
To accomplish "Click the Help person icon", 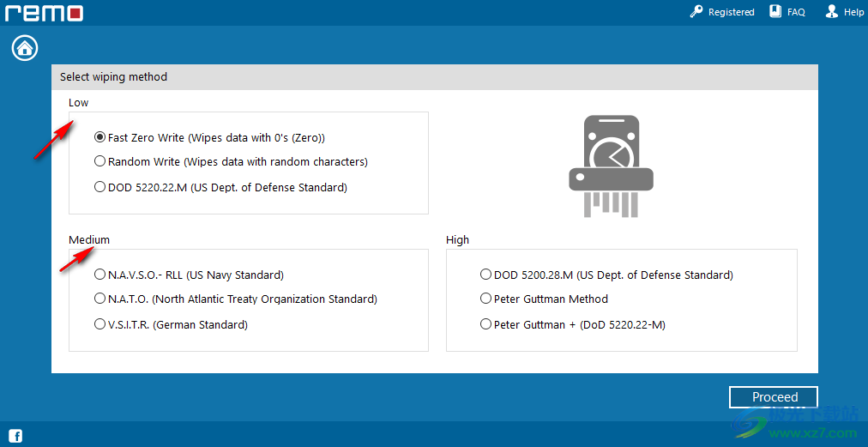I will point(831,12).
